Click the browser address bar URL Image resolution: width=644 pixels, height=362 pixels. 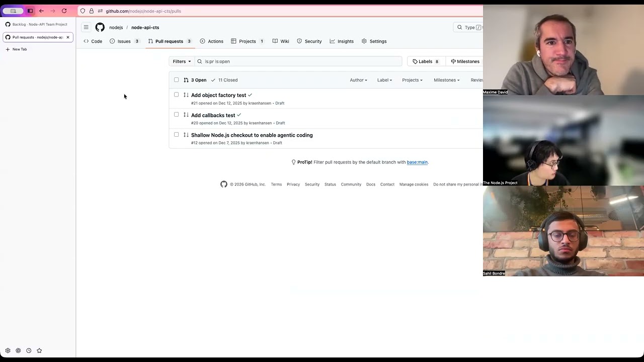click(x=143, y=11)
